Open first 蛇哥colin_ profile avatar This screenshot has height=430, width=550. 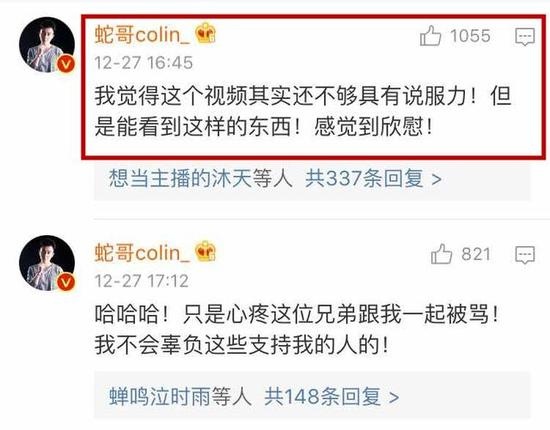[47, 45]
